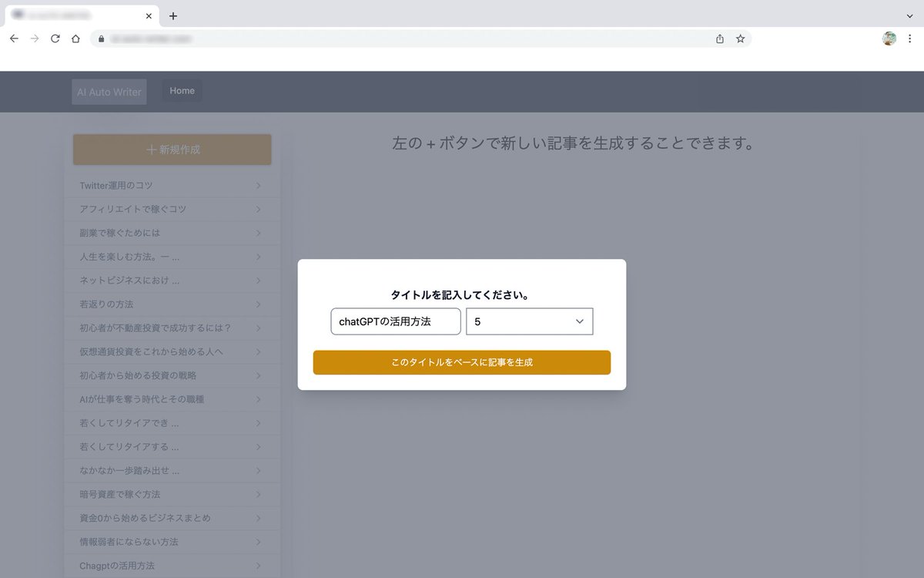
Task: Bookmark this page with star icon
Action: [740, 39]
